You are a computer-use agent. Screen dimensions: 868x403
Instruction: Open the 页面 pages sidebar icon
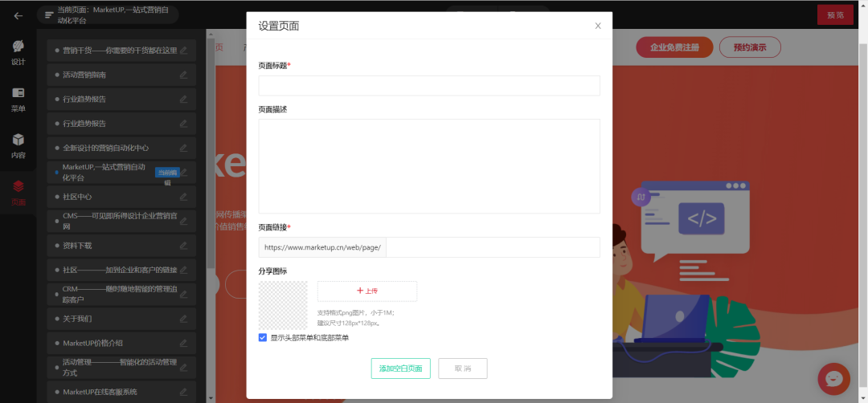(18, 193)
